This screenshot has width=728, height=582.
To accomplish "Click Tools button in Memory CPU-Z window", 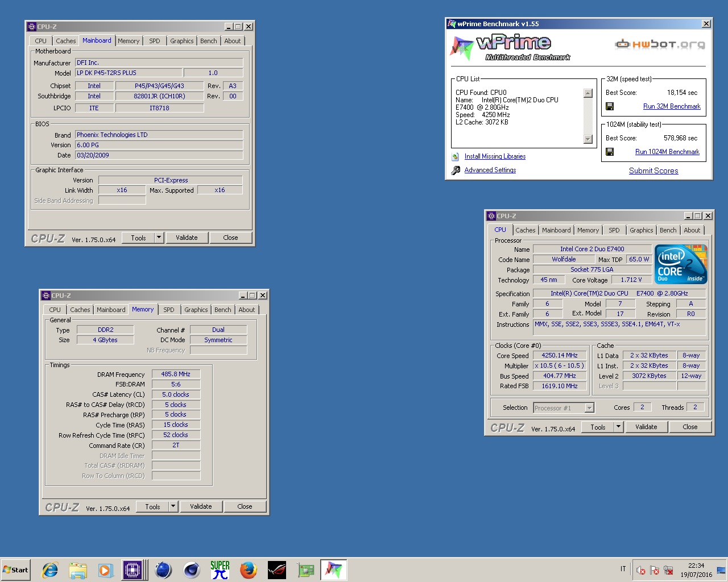I will [x=152, y=506].
